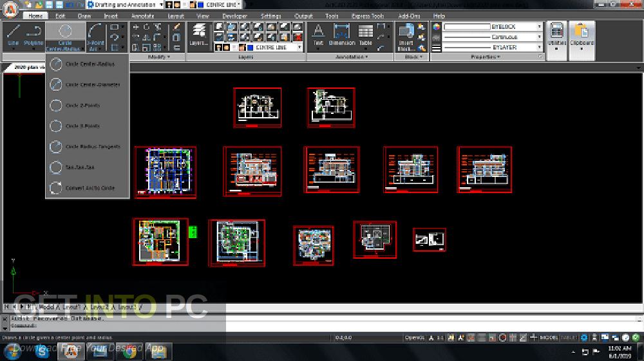
Task: Click the Open file quick access icon
Action: (x=39, y=5)
